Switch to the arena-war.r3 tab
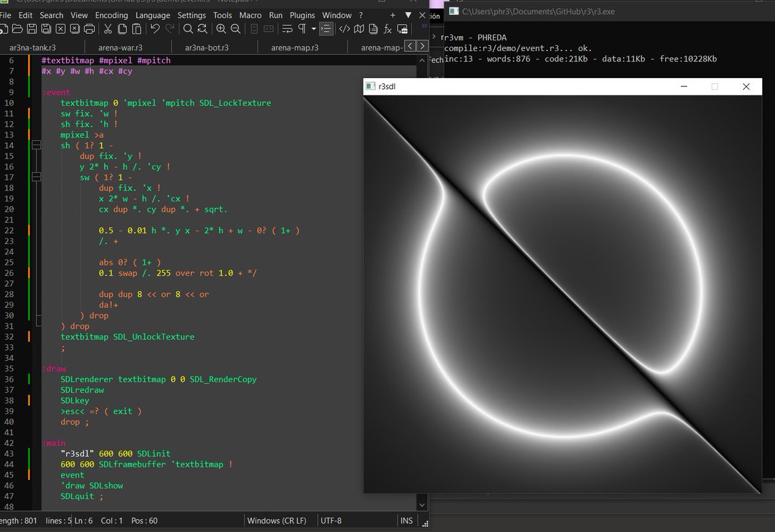 click(x=120, y=47)
